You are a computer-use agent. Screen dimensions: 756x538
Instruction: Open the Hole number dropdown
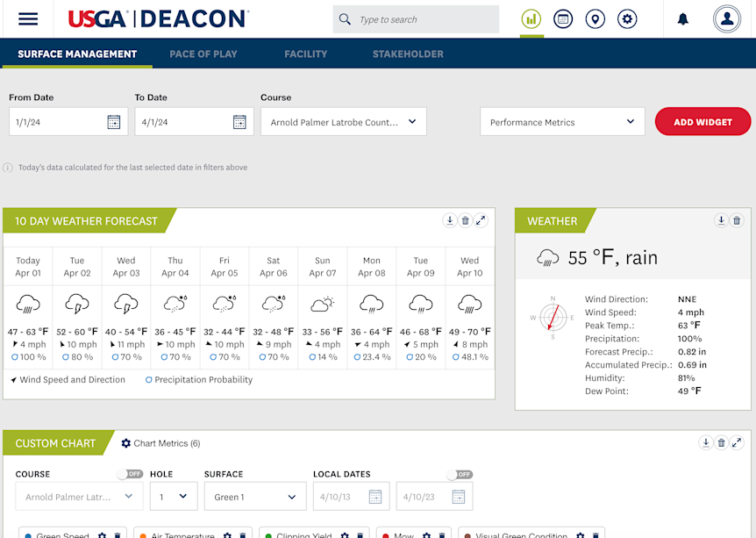173,496
